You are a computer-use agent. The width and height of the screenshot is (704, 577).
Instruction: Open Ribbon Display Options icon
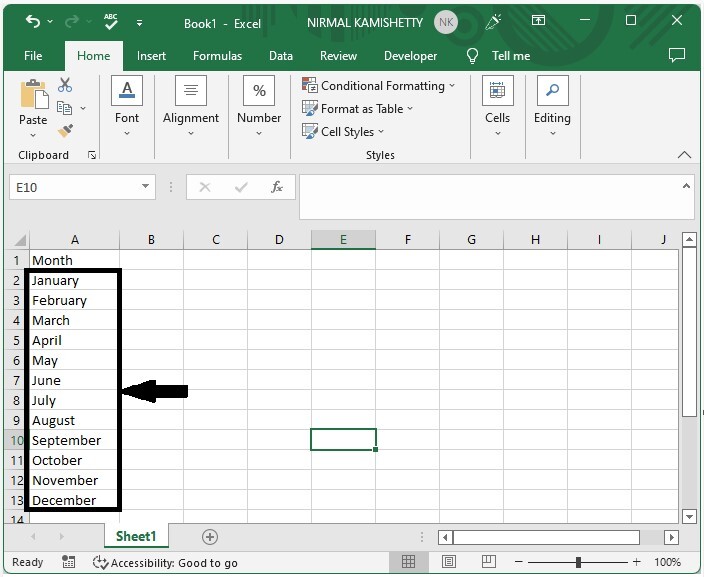click(x=538, y=20)
